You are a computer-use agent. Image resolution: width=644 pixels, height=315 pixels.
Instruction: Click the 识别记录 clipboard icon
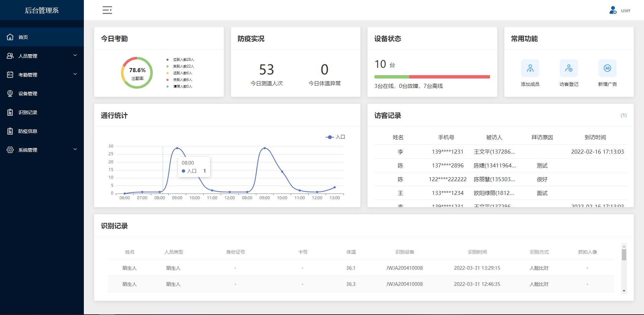[10, 112]
